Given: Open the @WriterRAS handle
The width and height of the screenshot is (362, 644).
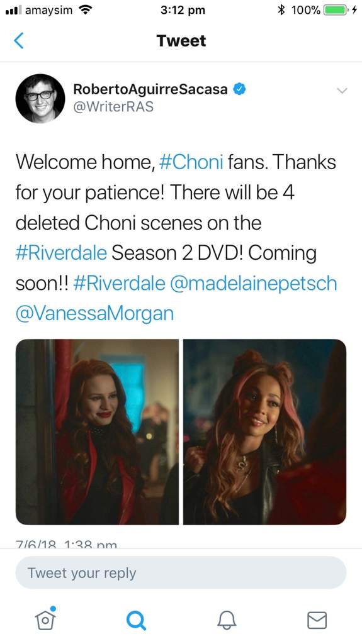Looking at the screenshot, I should tap(113, 107).
